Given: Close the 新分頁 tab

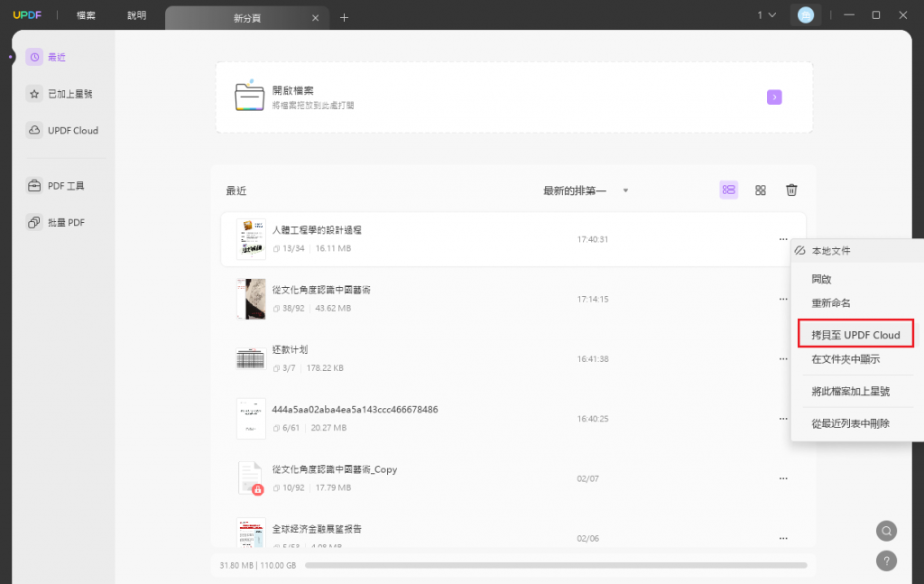Looking at the screenshot, I should (315, 18).
